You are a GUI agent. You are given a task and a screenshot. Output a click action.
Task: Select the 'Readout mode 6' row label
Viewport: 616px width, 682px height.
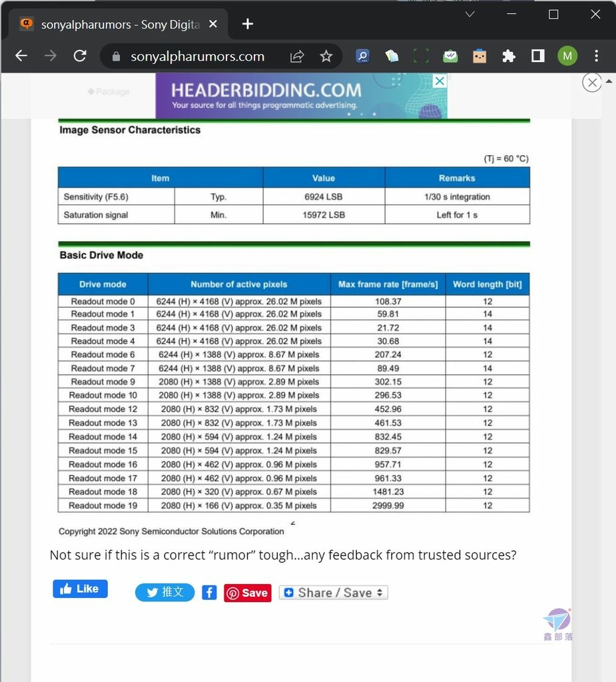103,354
